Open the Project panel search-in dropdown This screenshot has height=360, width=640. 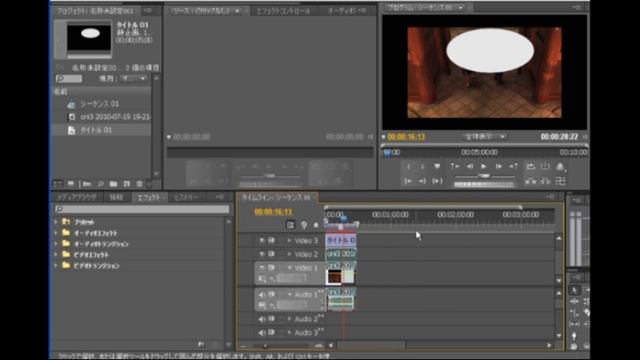[133, 78]
